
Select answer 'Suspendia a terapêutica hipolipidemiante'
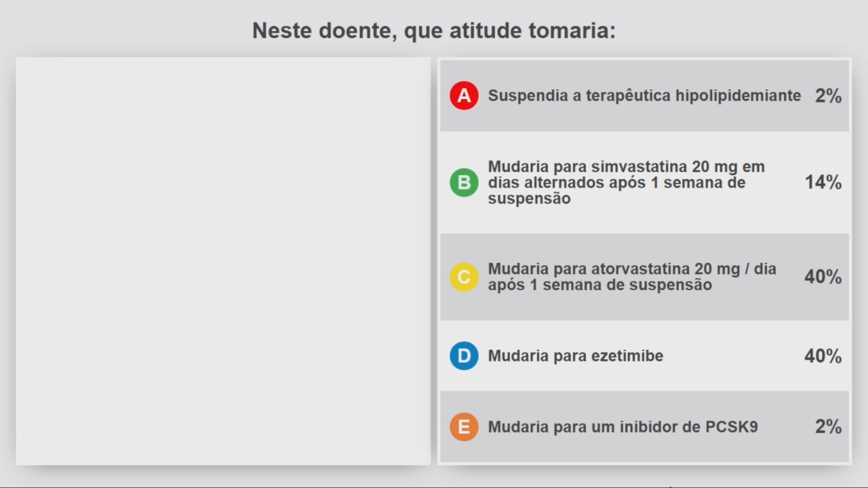coord(644,96)
